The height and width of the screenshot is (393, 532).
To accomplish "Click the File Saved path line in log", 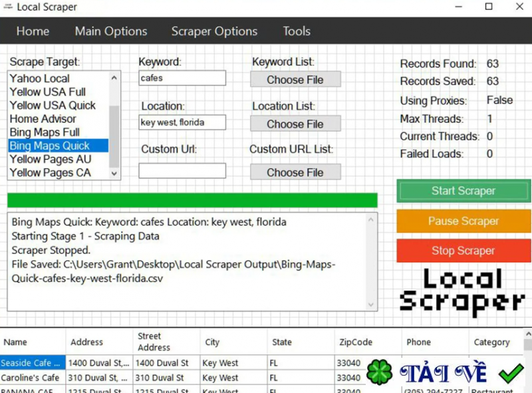I will 174,271.
